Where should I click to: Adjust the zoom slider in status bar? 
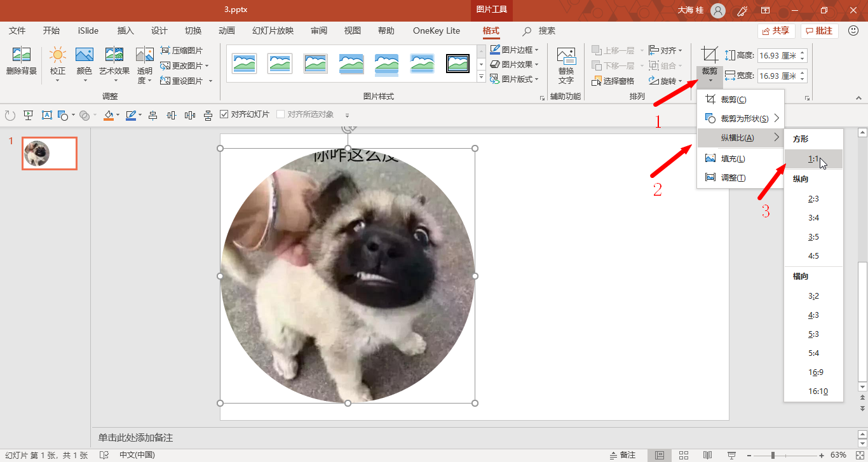coord(773,455)
